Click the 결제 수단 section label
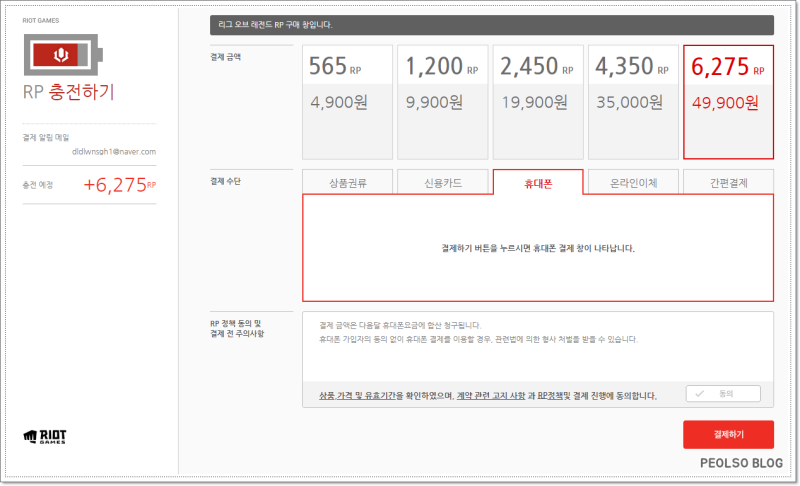800x486 pixels. pos(226,181)
